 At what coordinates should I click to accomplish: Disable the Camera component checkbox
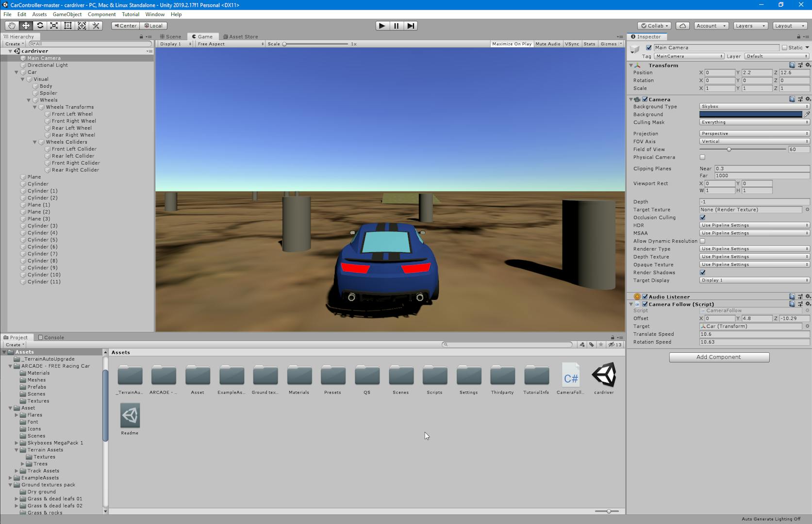(645, 99)
